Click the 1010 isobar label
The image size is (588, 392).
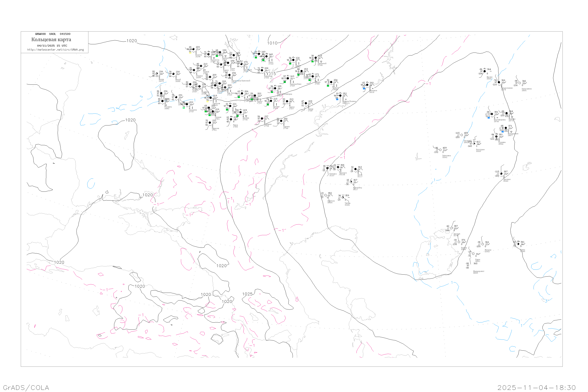(x=272, y=43)
